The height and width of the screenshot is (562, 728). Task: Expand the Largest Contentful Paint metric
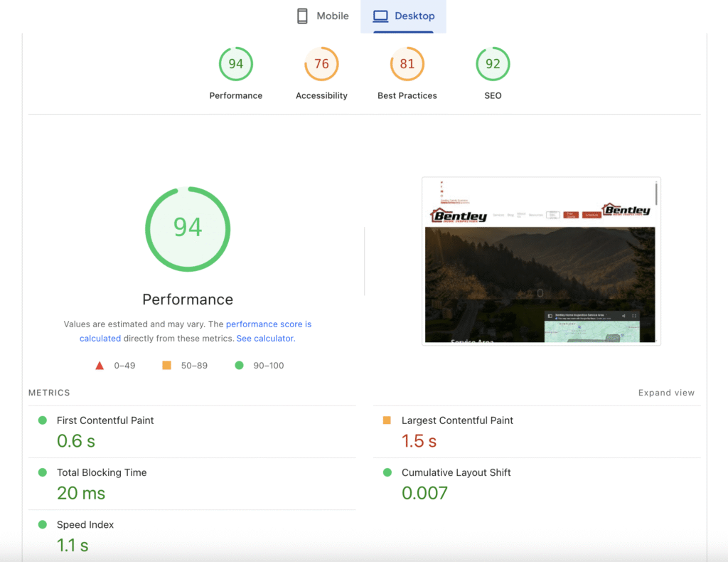(x=537, y=432)
